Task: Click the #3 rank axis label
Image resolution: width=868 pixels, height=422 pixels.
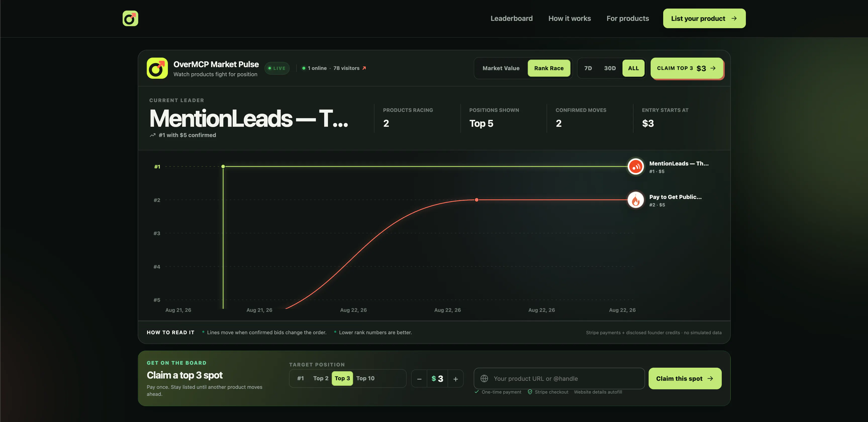Action: [x=157, y=233]
